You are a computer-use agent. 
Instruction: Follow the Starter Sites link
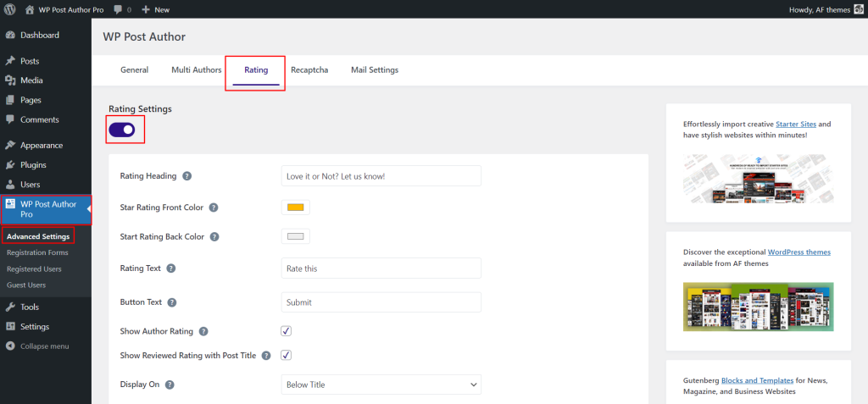coord(795,124)
